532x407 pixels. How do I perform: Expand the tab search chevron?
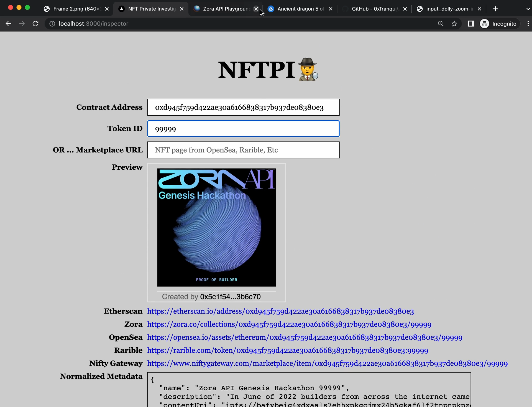click(x=528, y=9)
